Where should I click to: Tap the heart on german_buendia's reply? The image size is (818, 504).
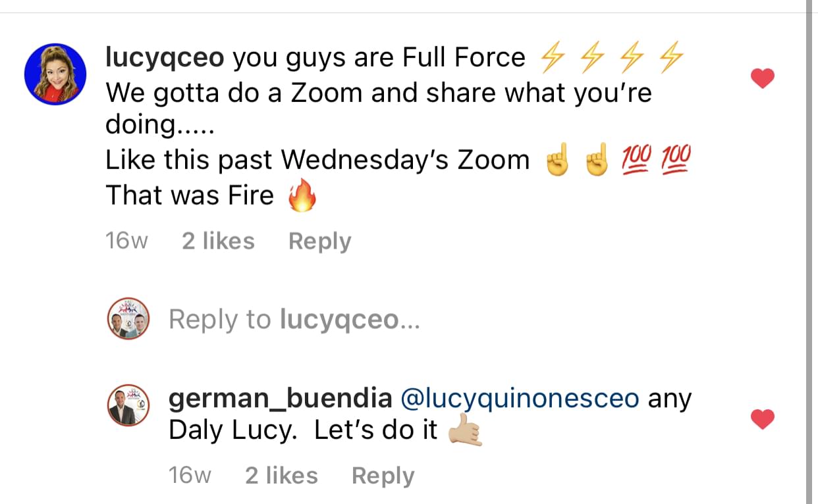point(763,419)
